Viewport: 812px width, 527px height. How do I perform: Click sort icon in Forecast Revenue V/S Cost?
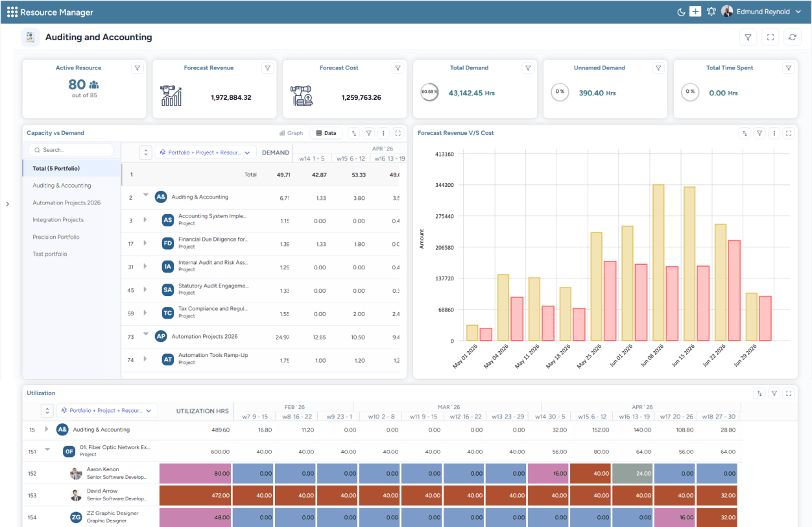tap(745, 133)
